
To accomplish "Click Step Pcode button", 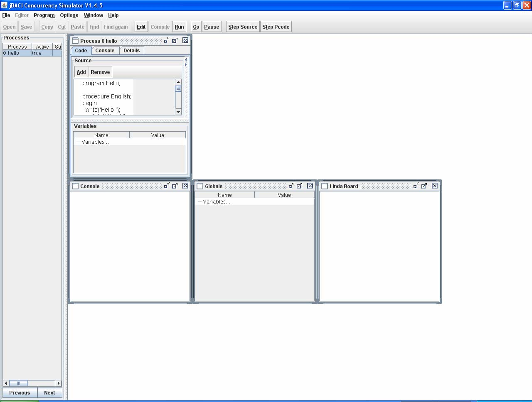I will tap(276, 27).
